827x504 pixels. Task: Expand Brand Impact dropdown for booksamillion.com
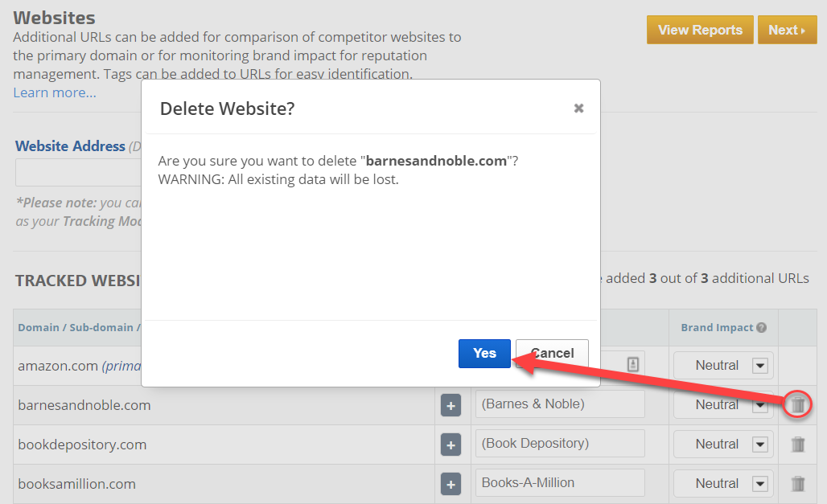click(759, 484)
